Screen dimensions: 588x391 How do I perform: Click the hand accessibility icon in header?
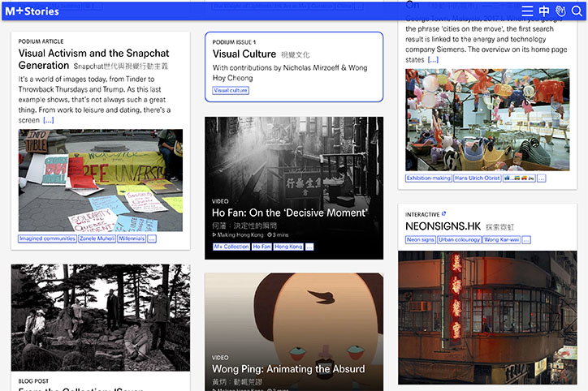pyautogui.click(x=560, y=11)
